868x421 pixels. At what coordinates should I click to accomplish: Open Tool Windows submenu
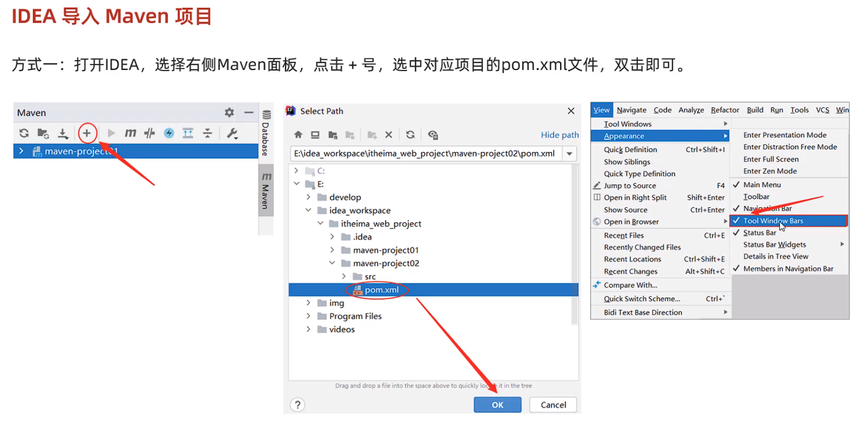coord(660,124)
